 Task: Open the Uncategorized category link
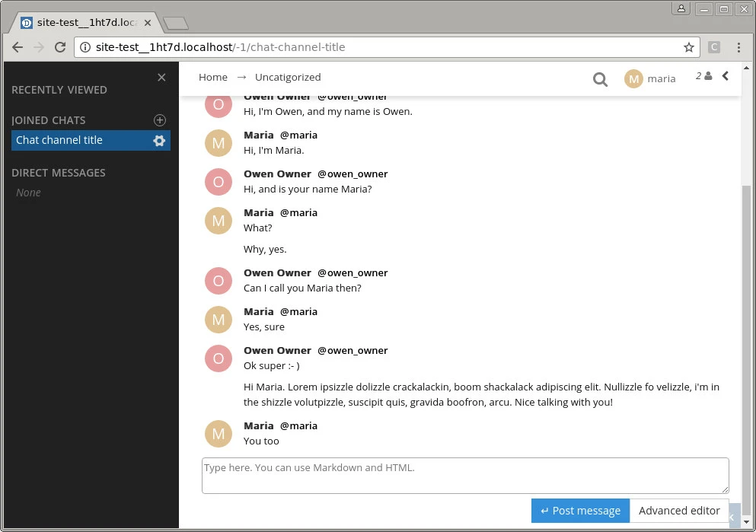click(288, 77)
